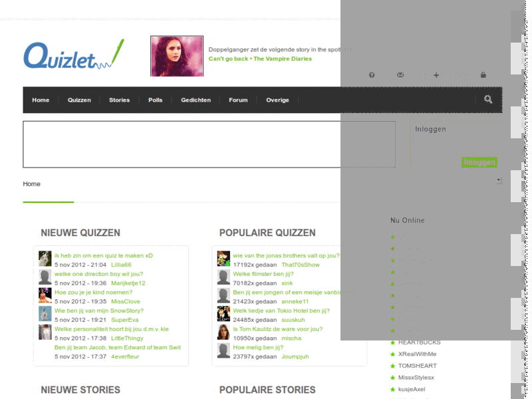Open the Forum section
The height and width of the screenshot is (399, 532).
click(238, 100)
